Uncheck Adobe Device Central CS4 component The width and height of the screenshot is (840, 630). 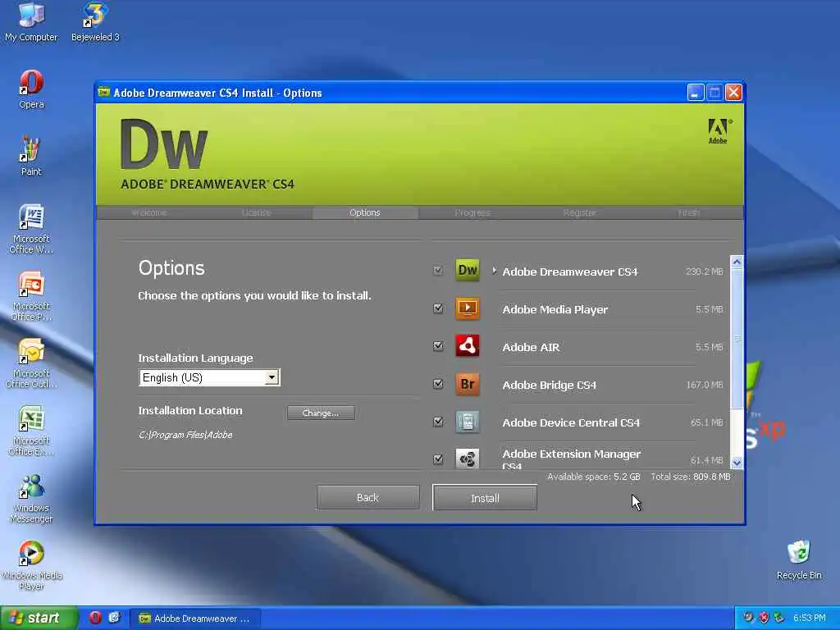tap(438, 422)
